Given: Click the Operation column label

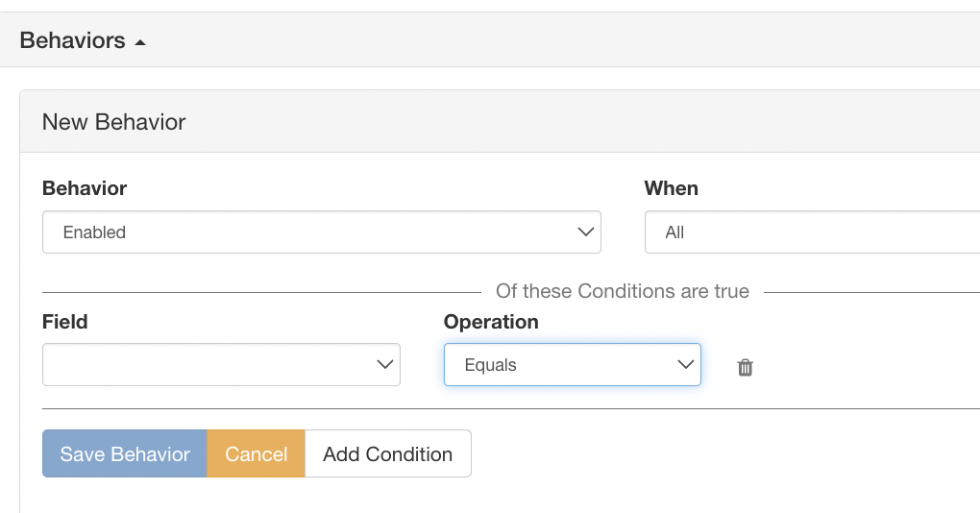Looking at the screenshot, I should pyautogui.click(x=491, y=322).
